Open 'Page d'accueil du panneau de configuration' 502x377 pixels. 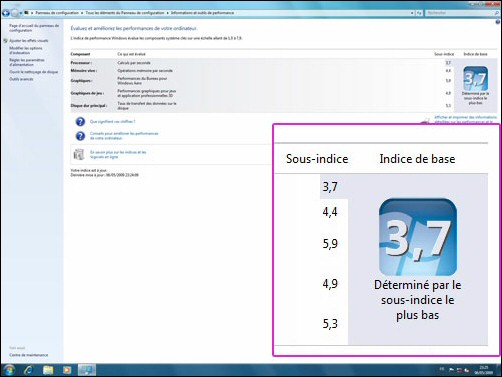pyautogui.click(x=34, y=28)
